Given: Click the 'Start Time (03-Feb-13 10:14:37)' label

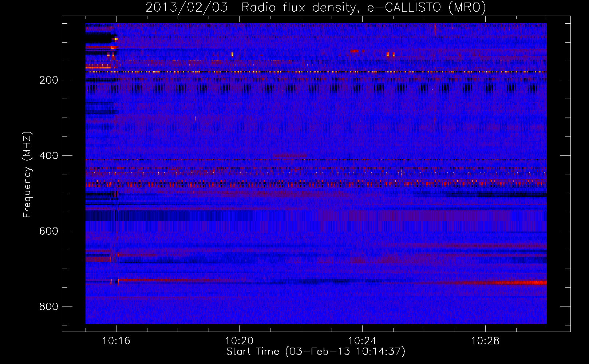Looking at the screenshot, I should pos(316,352).
